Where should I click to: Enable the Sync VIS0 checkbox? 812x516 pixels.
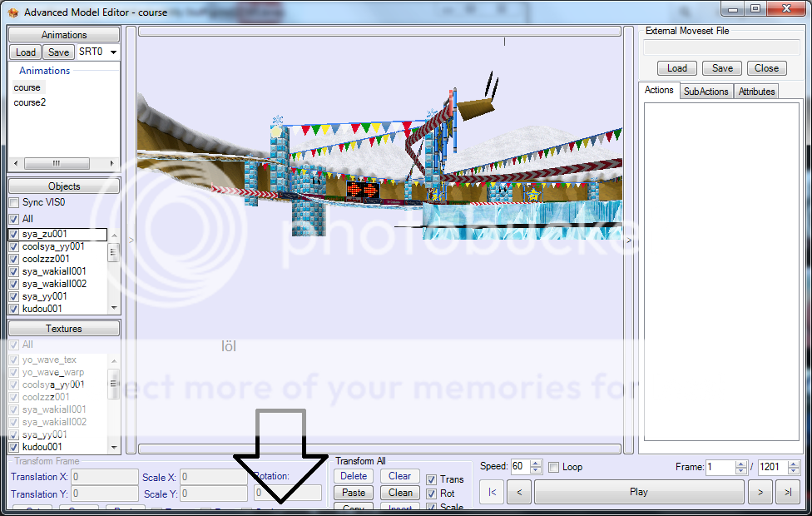point(14,202)
